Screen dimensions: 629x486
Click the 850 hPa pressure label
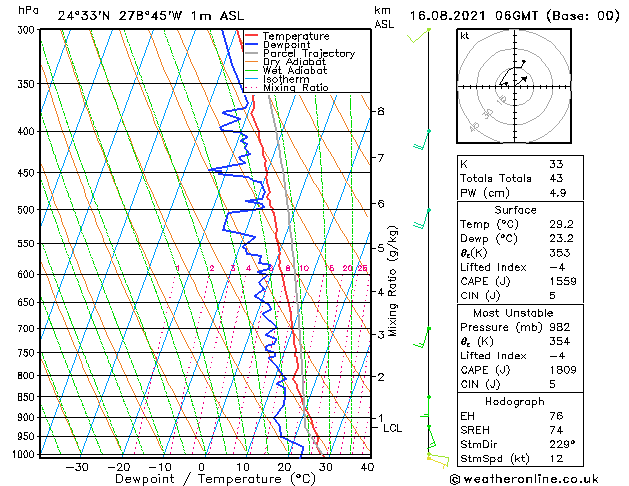(x=28, y=397)
